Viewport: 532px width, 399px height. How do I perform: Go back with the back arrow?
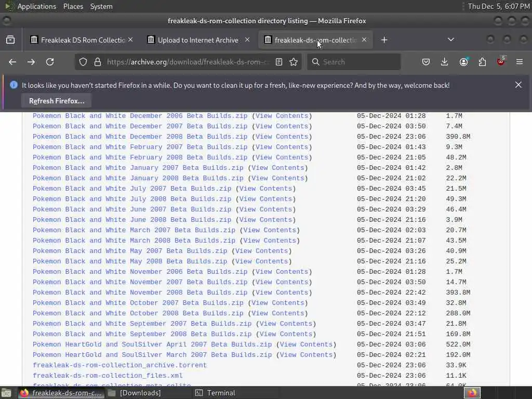pyautogui.click(x=12, y=62)
